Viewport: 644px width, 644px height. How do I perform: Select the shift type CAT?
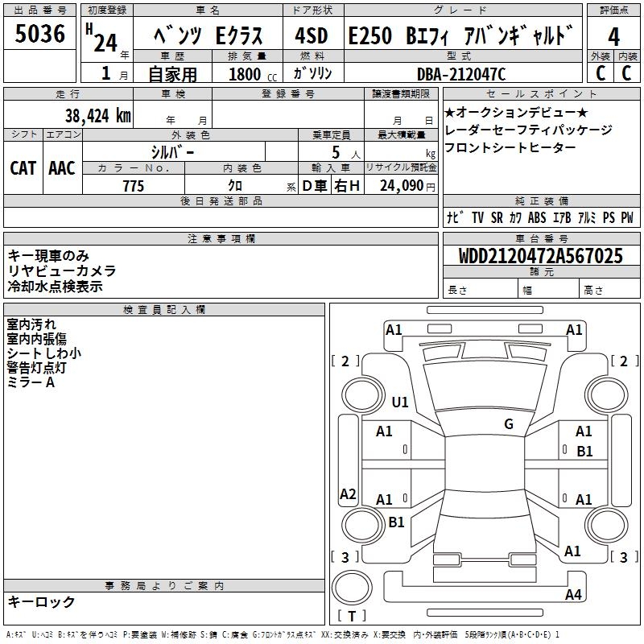click(x=23, y=168)
